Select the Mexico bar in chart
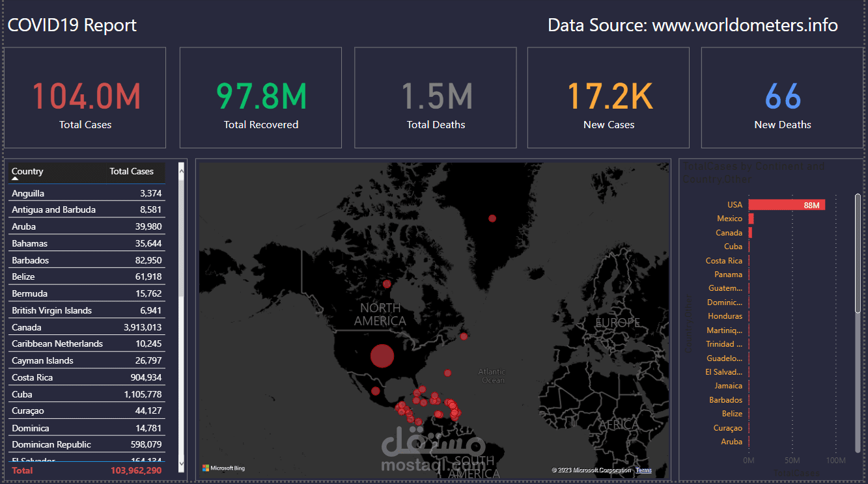Screen dimensions: 868x484 (751, 219)
